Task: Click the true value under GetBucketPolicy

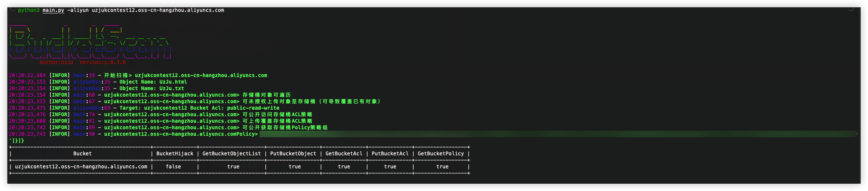Action: pos(442,167)
